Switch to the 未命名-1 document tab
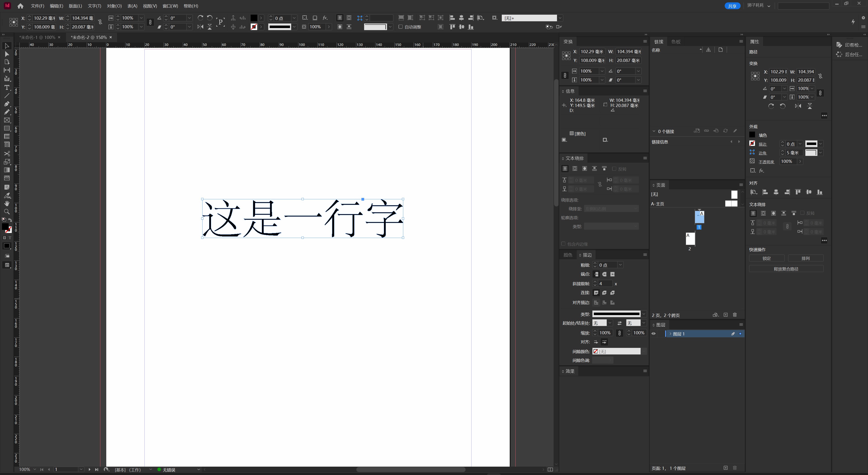 click(37, 37)
